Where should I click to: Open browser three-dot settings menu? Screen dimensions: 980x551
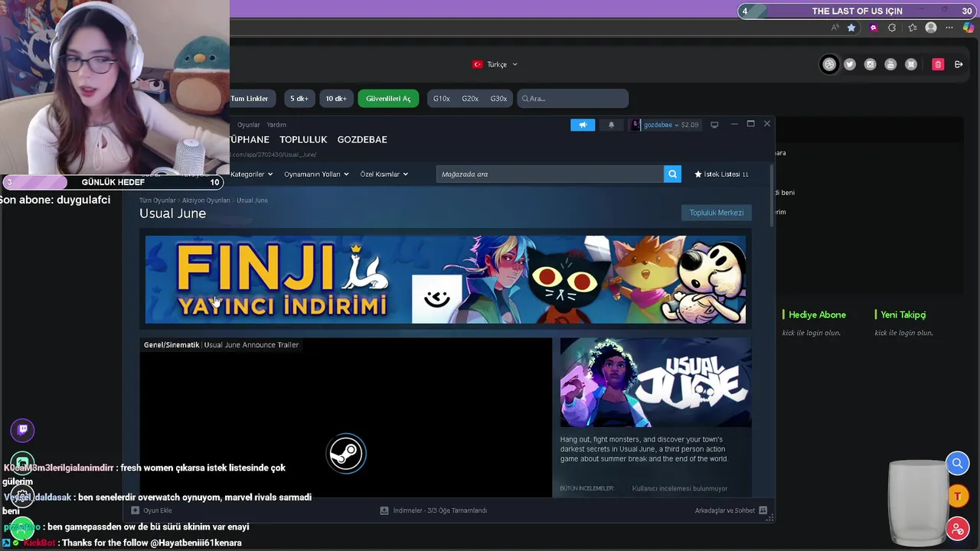(x=949, y=28)
